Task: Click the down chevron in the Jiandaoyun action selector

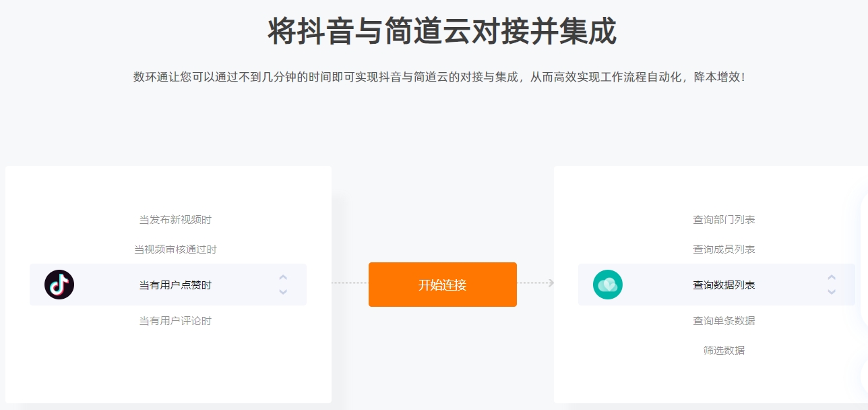Action: coord(832,292)
